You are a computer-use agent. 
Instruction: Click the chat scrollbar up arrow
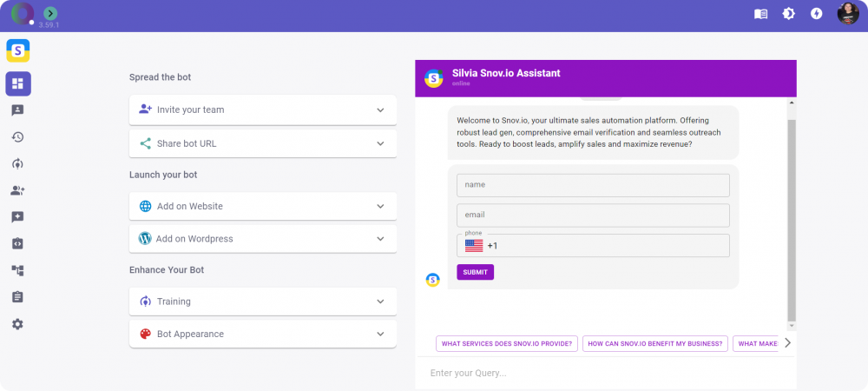point(792,103)
